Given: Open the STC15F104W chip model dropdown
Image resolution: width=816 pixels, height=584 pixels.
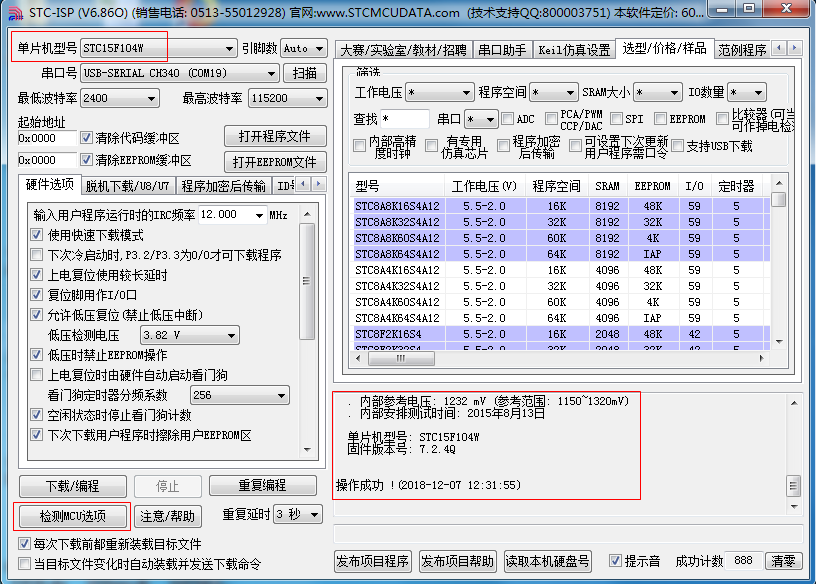Looking at the screenshot, I should point(228,46).
